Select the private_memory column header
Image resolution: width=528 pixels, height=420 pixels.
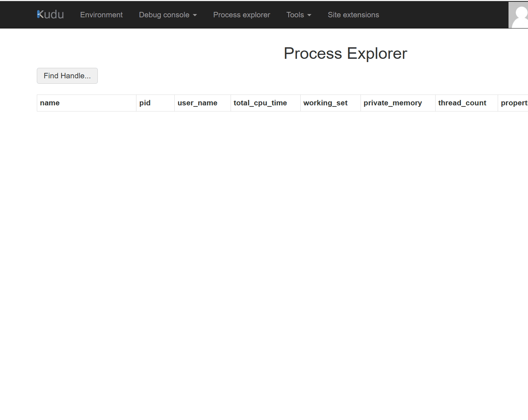point(393,103)
